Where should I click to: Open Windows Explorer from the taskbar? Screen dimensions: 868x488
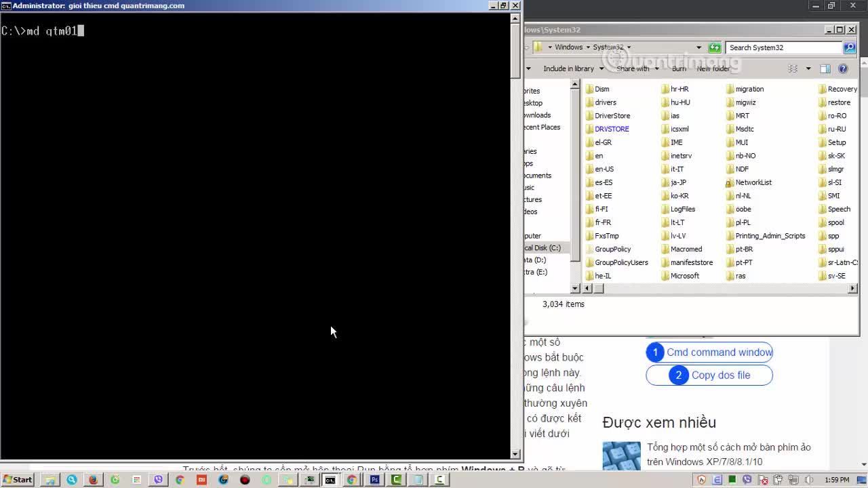50,480
